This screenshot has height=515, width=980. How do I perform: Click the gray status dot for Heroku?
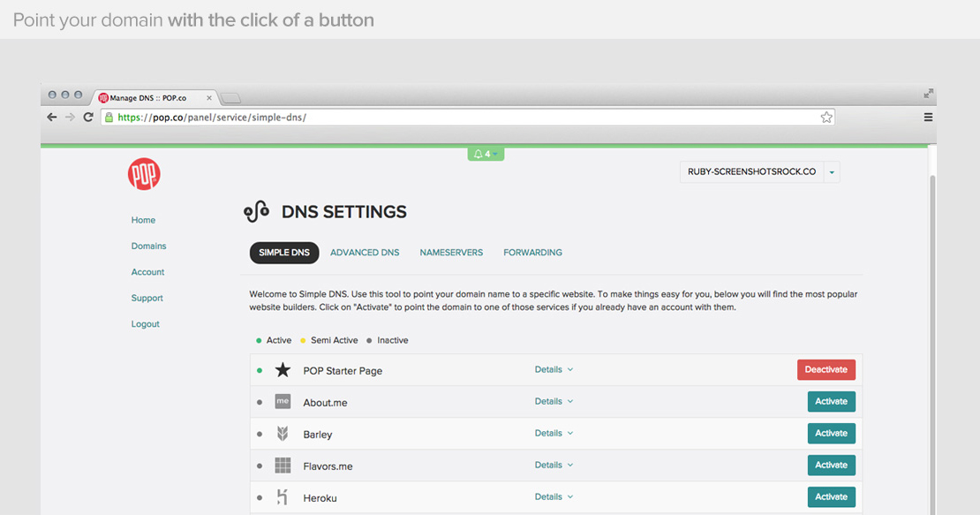[260, 498]
